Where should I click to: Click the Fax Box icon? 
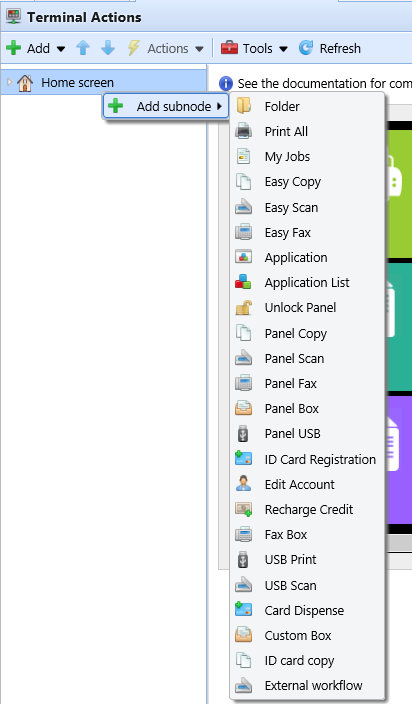pyautogui.click(x=244, y=534)
